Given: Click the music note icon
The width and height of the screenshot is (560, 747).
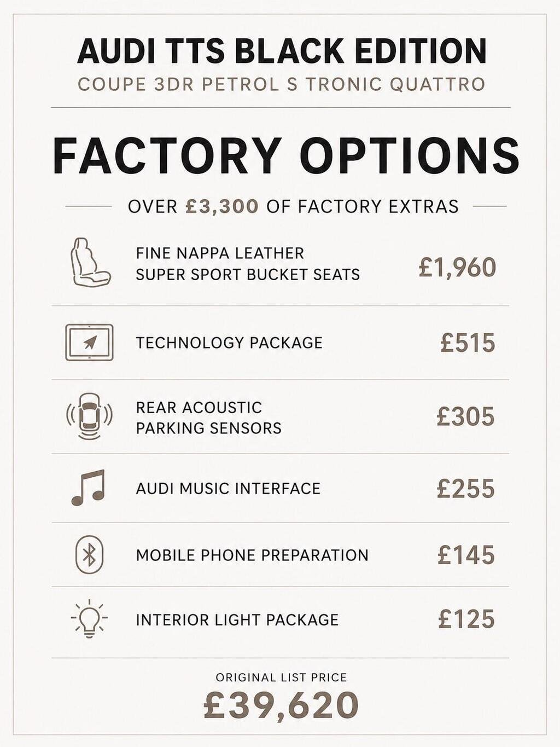Looking at the screenshot, I should click(x=88, y=488).
